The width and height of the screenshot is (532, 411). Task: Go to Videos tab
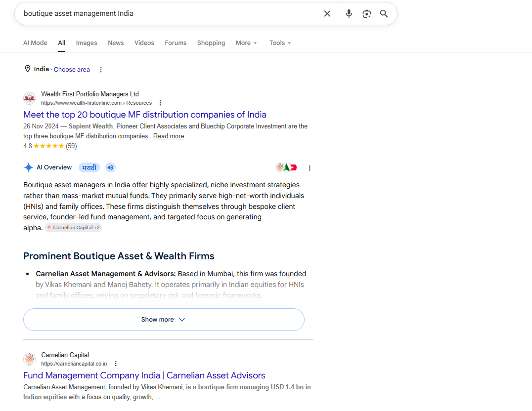tap(144, 42)
